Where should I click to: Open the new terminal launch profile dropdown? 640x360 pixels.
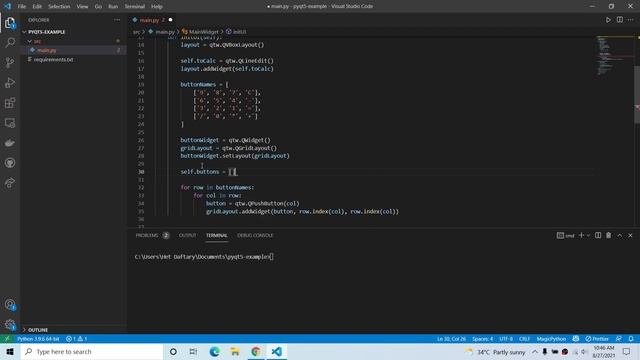588,236
